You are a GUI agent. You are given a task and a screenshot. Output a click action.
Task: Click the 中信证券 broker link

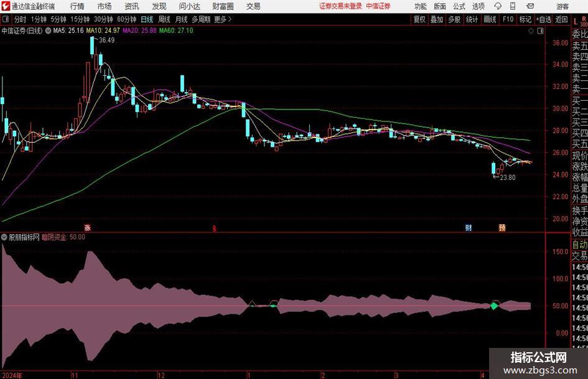[x=378, y=6]
